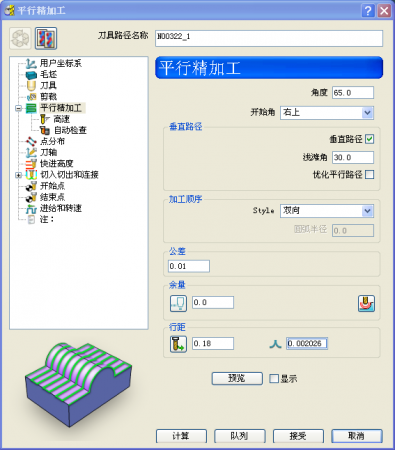Click the 余量 field showing 0.0

point(213,302)
